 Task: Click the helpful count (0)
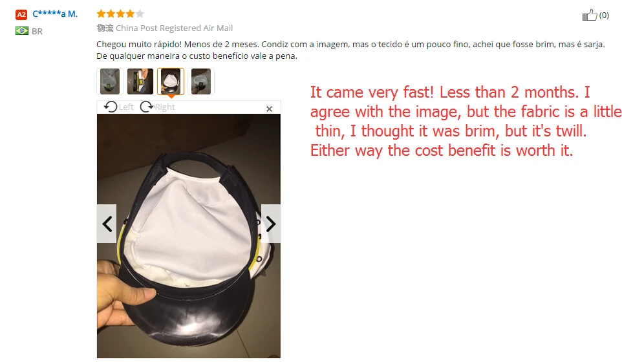(x=604, y=15)
